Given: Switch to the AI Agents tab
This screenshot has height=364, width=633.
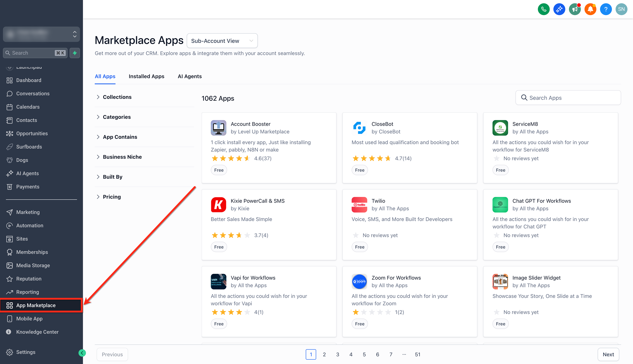Looking at the screenshot, I should (190, 76).
